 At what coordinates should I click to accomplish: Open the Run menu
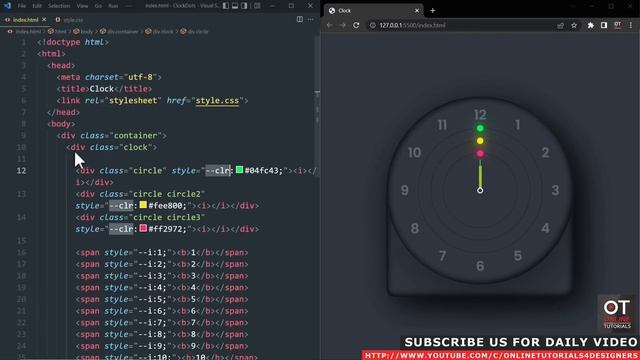tap(113, 6)
